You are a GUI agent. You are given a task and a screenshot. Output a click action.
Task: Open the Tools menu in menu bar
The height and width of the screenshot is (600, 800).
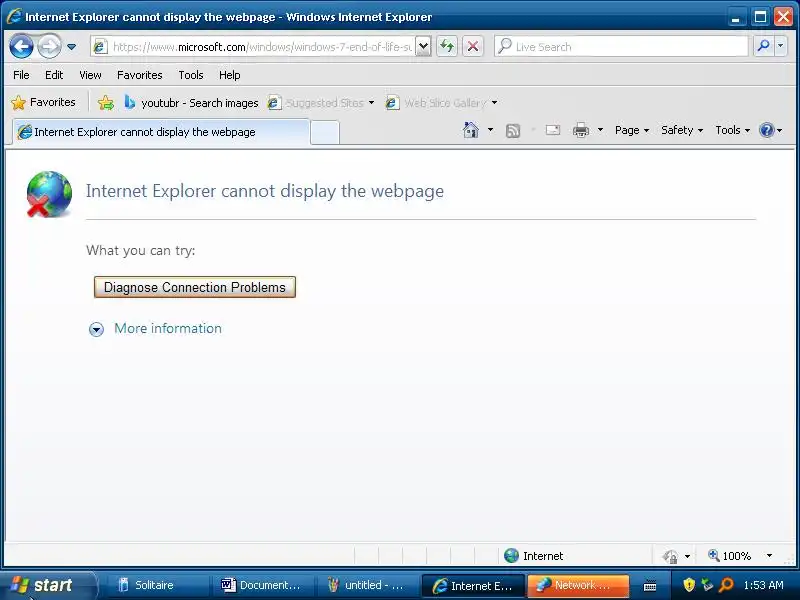191,75
